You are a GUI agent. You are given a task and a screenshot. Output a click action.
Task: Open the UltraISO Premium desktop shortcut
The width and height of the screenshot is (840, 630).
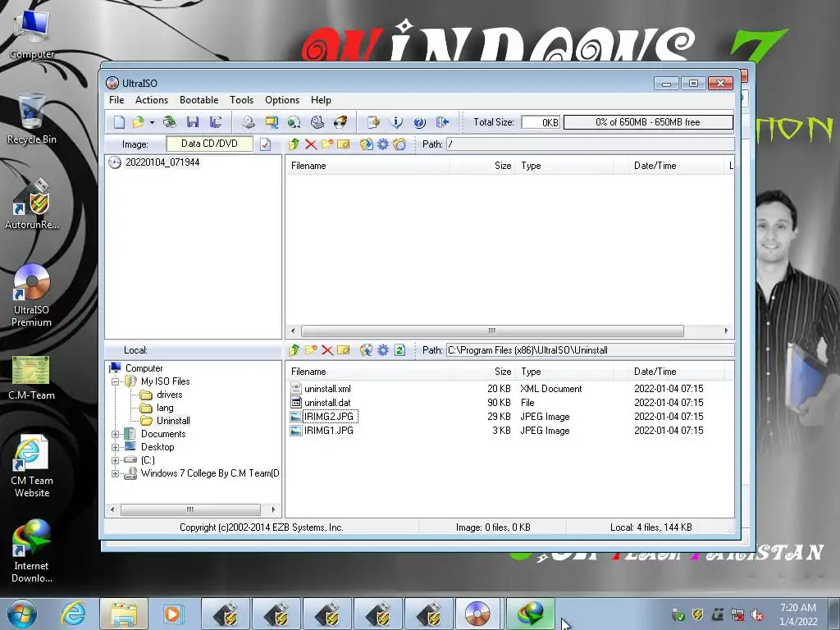(32, 295)
